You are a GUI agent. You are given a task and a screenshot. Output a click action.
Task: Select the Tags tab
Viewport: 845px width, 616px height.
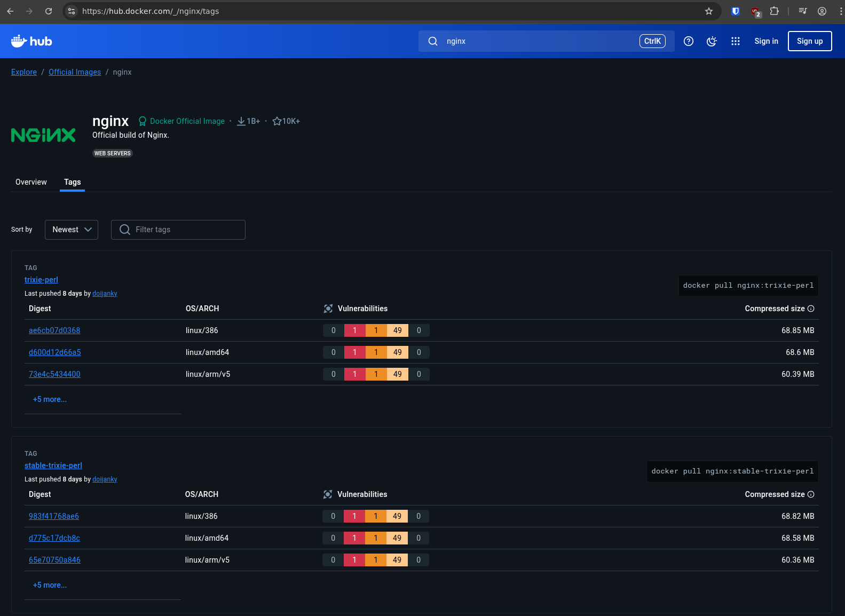click(x=73, y=182)
